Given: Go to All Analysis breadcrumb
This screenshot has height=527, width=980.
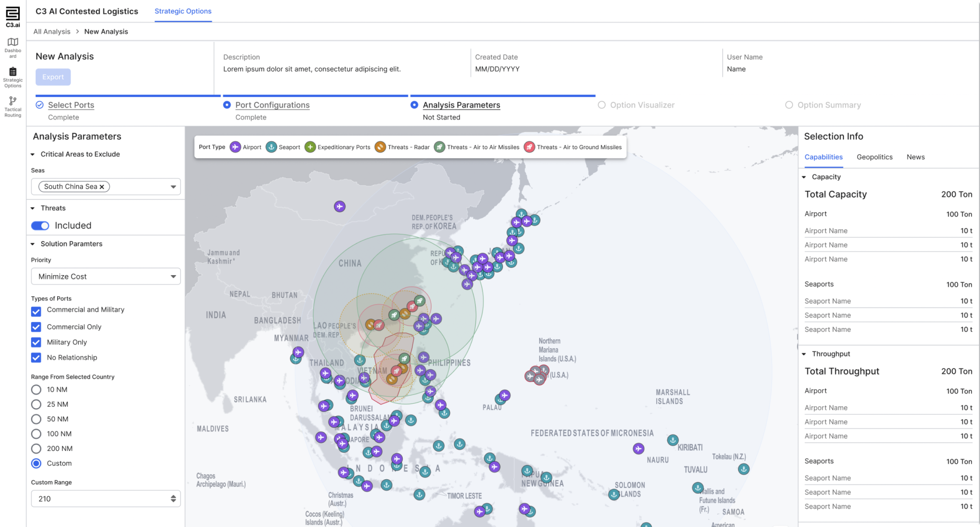Looking at the screenshot, I should coord(52,31).
